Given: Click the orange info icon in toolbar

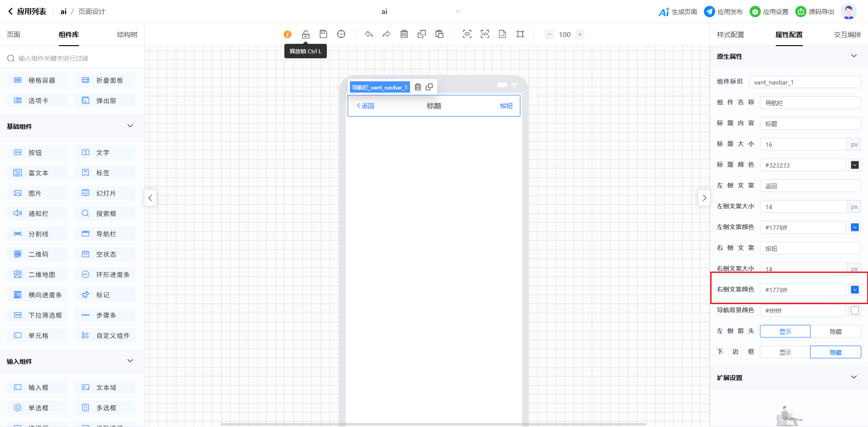Looking at the screenshot, I should pyautogui.click(x=288, y=34).
